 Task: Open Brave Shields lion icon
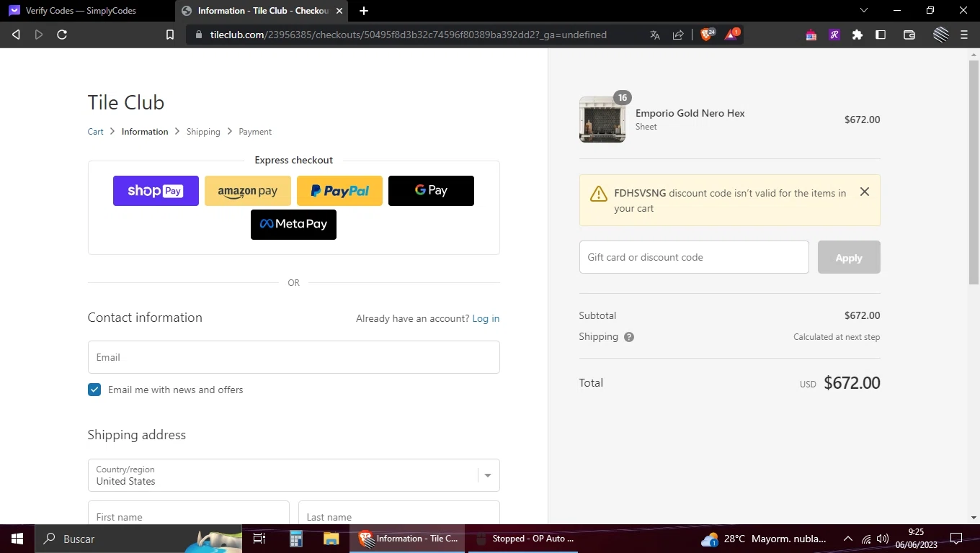tap(708, 35)
